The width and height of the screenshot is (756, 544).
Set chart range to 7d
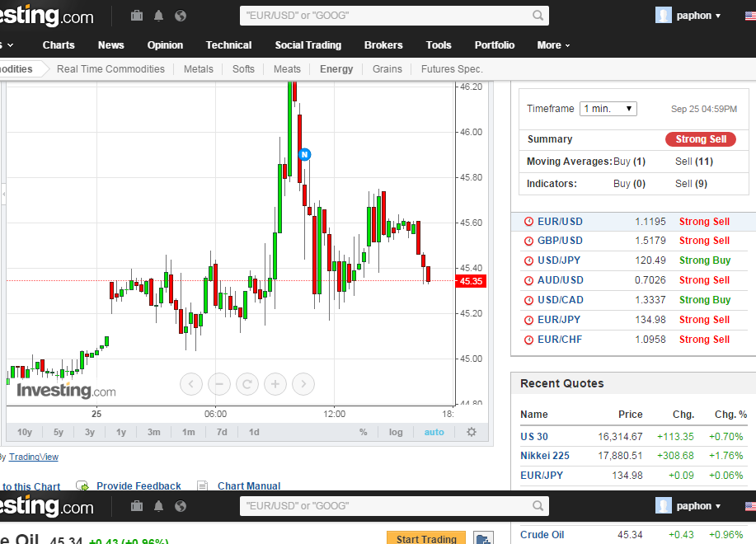[x=222, y=432]
